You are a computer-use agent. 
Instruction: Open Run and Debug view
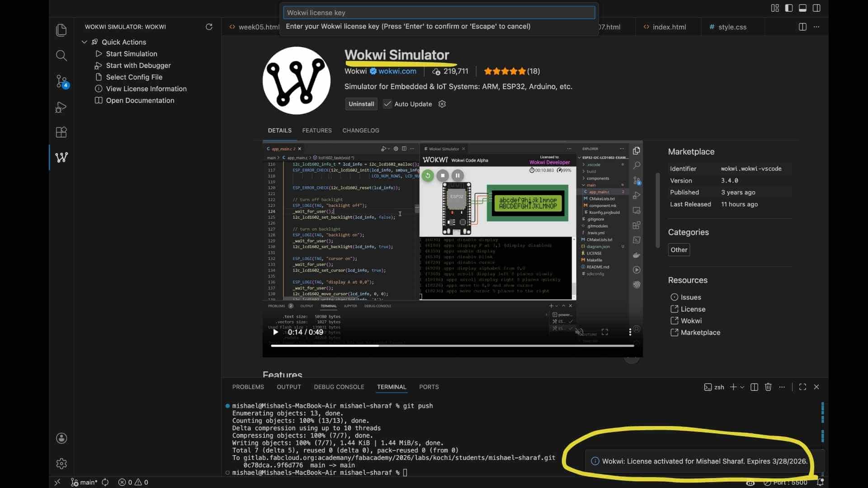[x=61, y=107]
